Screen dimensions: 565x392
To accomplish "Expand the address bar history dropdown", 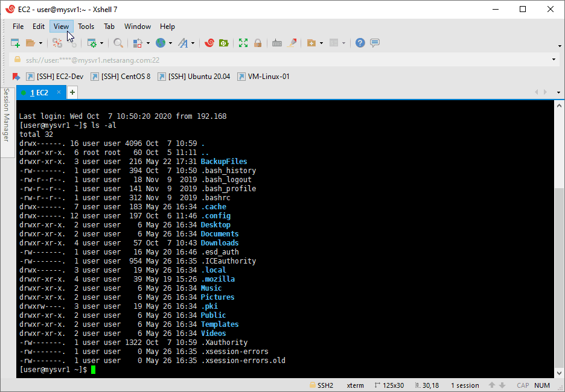I will click(554, 60).
